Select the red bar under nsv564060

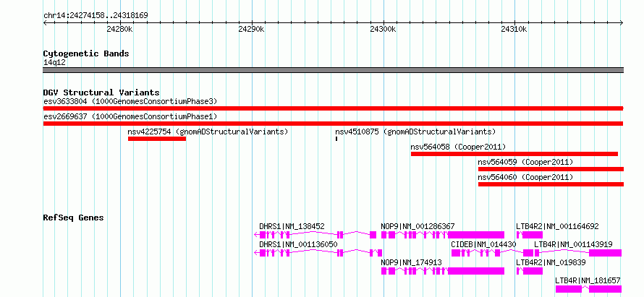tap(551, 184)
